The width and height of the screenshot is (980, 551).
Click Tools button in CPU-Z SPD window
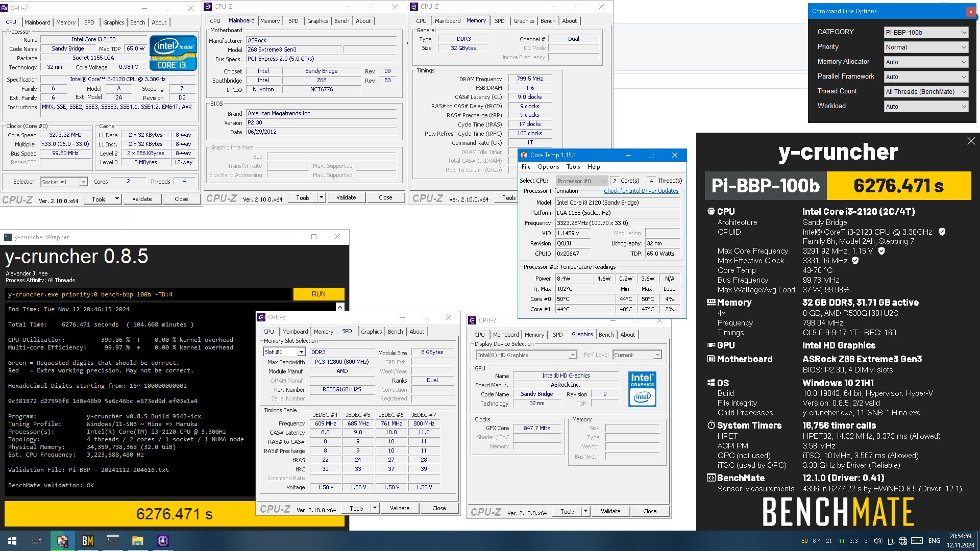pos(356,508)
